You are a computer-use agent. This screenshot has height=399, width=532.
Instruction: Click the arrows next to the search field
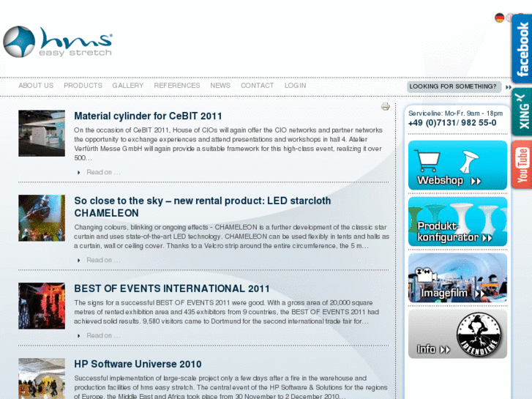(509, 87)
